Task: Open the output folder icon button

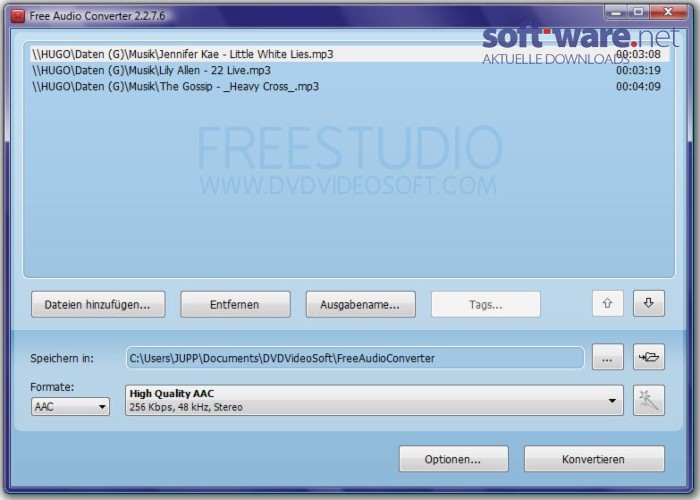Action: (x=649, y=357)
